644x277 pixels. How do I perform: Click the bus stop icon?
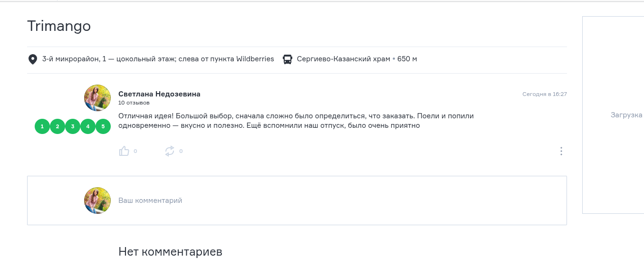coord(288,59)
